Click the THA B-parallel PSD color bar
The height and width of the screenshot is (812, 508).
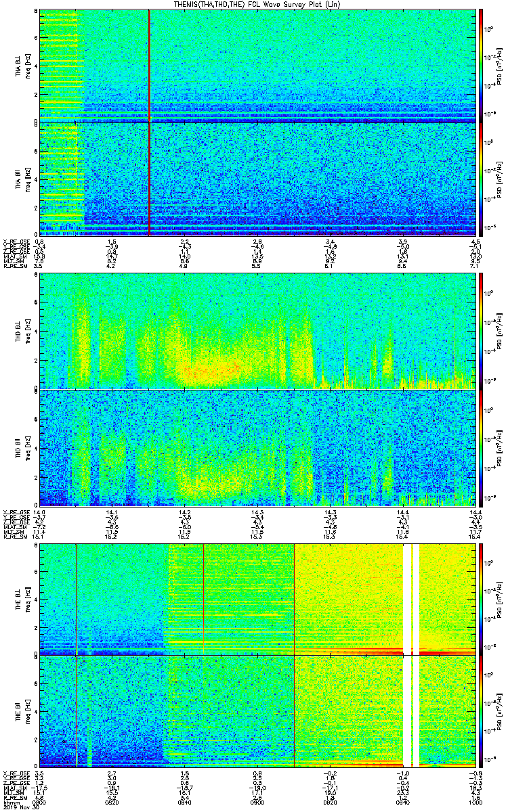point(482,179)
